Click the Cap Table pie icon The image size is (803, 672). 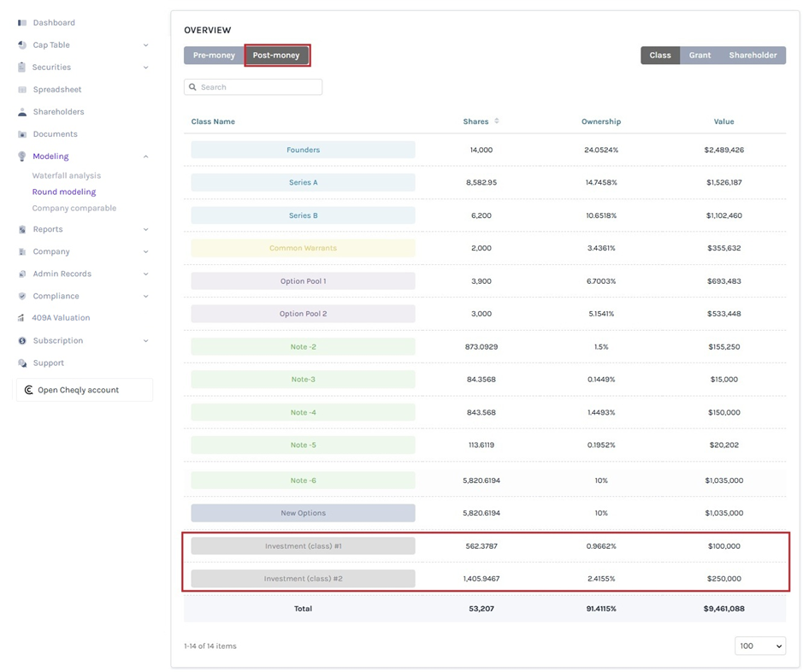(x=22, y=45)
